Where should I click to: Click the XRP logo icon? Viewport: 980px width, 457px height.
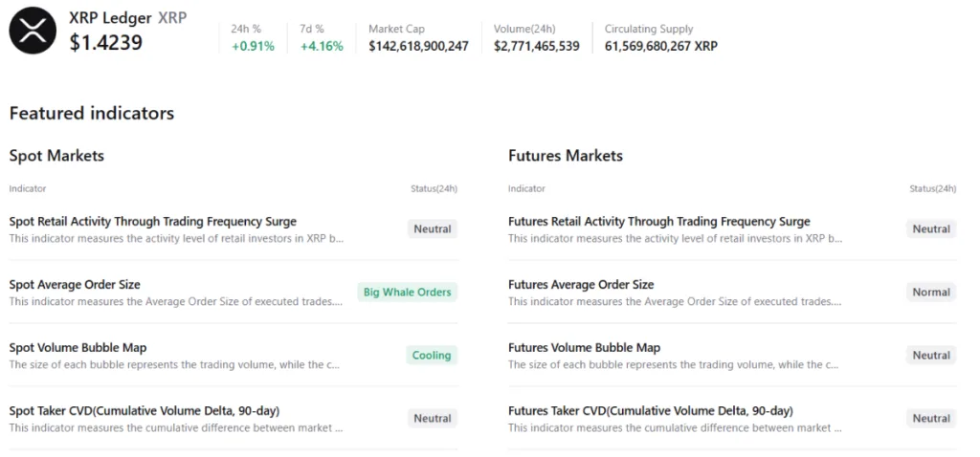tap(33, 31)
